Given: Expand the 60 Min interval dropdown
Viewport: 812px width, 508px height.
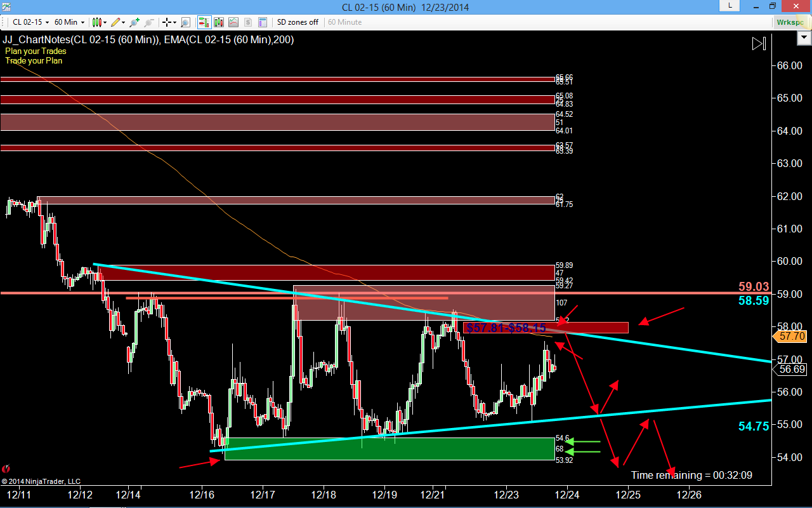Looking at the screenshot, I should click(69, 22).
